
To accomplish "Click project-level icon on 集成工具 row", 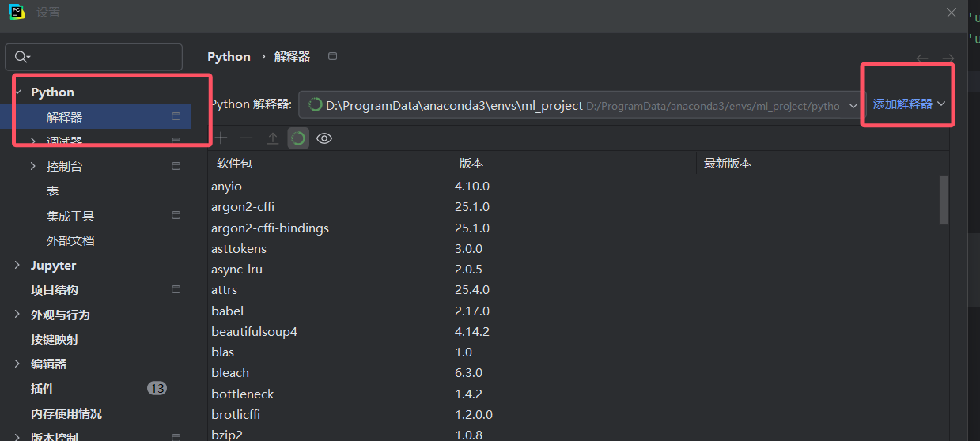I will coord(176,215).
